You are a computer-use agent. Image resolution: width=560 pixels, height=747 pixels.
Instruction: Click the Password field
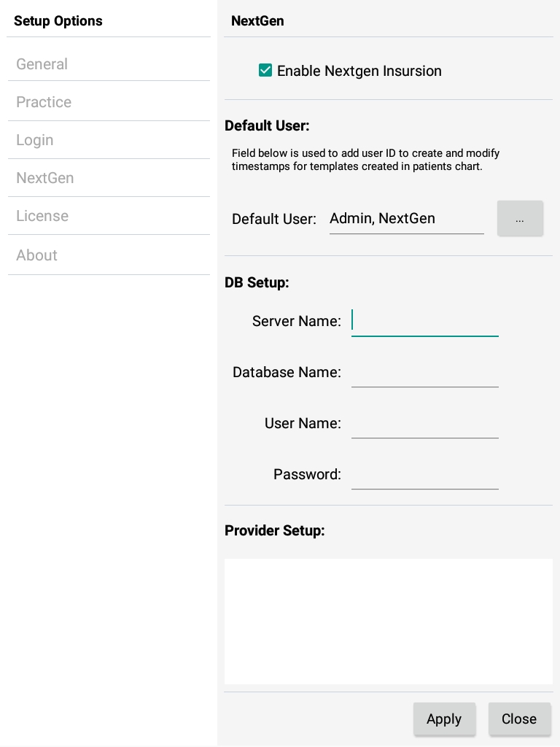[x=424, y=474]
